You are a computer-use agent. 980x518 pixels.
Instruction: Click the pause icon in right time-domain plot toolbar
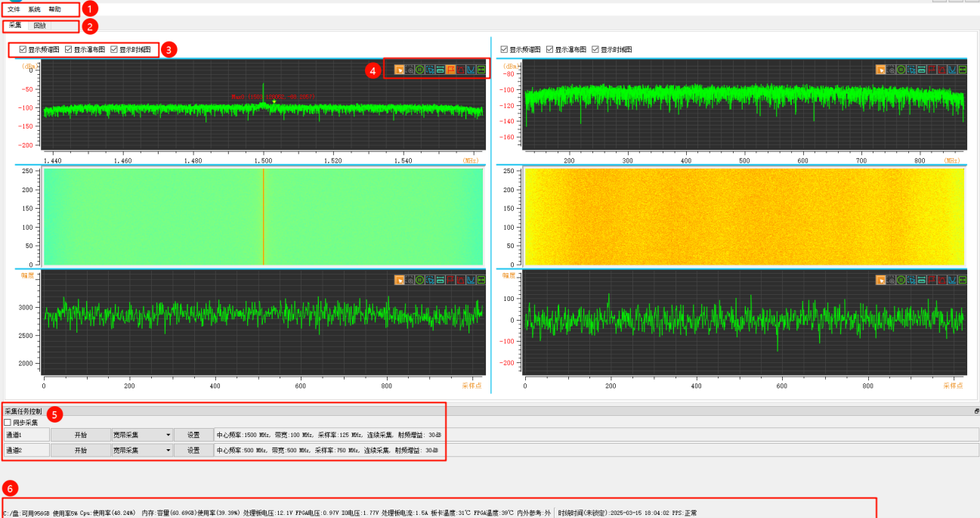(901, 280)
